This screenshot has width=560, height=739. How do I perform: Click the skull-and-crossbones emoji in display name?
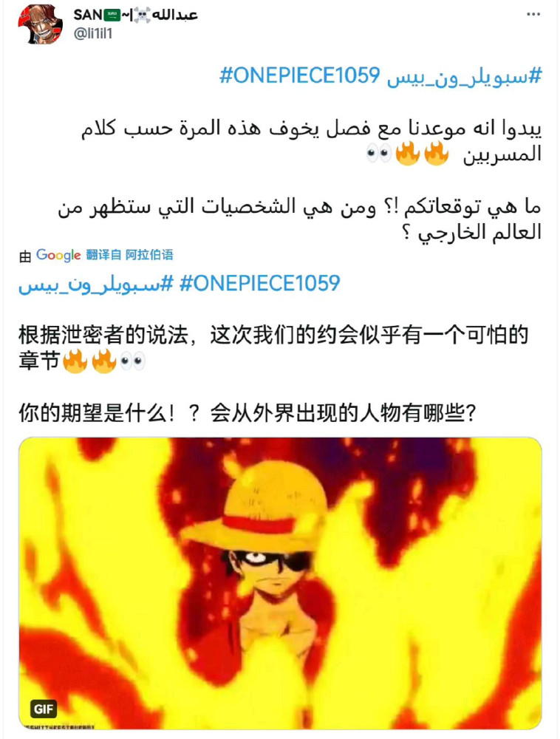141,16
